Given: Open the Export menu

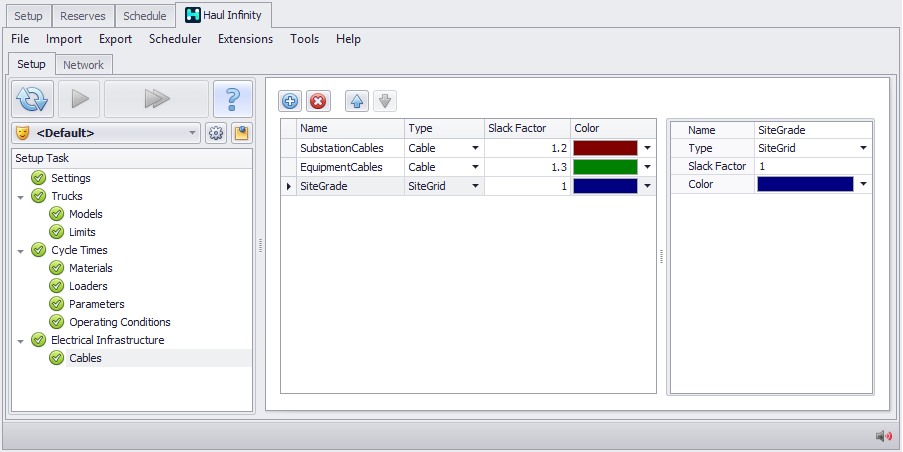Looking at the screenshot, I should pos(115,39).
